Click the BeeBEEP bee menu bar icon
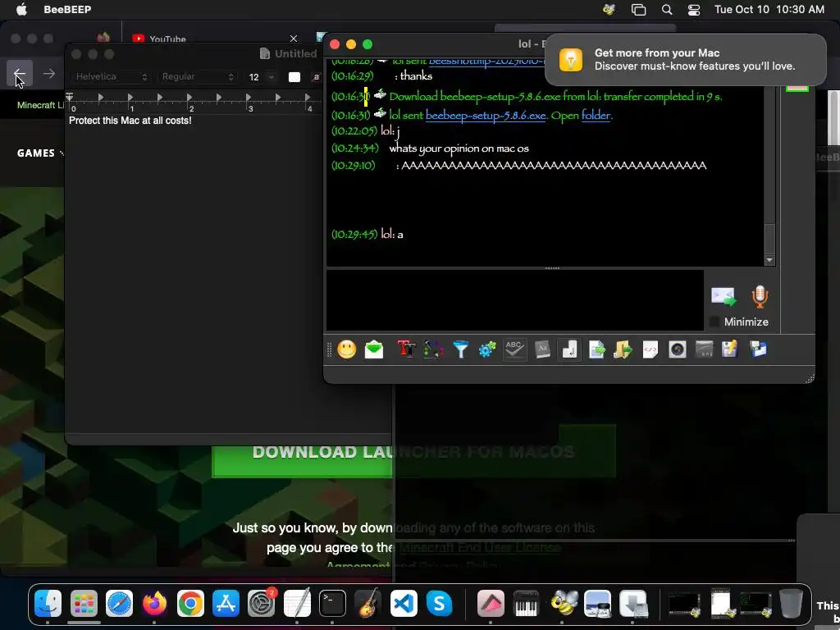This screenshot has height=630, width=840. (609, 10)
